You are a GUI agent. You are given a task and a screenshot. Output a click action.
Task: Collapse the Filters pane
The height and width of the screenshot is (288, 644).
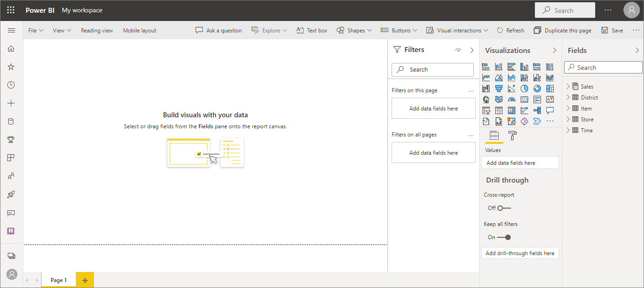(472, 50)
